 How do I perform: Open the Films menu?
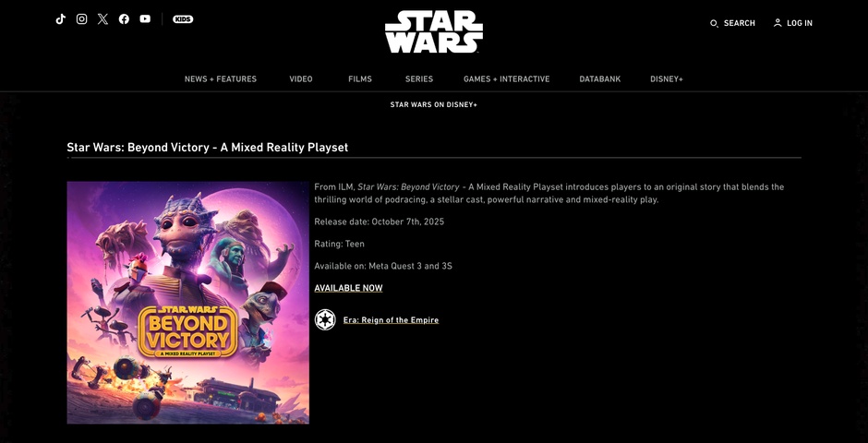[x=360, y=79]
